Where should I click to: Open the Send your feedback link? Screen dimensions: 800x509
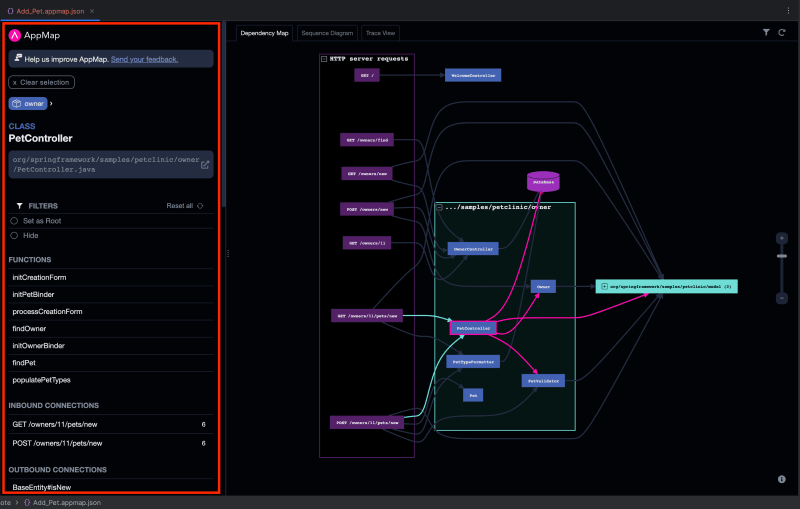pos(144,59)
